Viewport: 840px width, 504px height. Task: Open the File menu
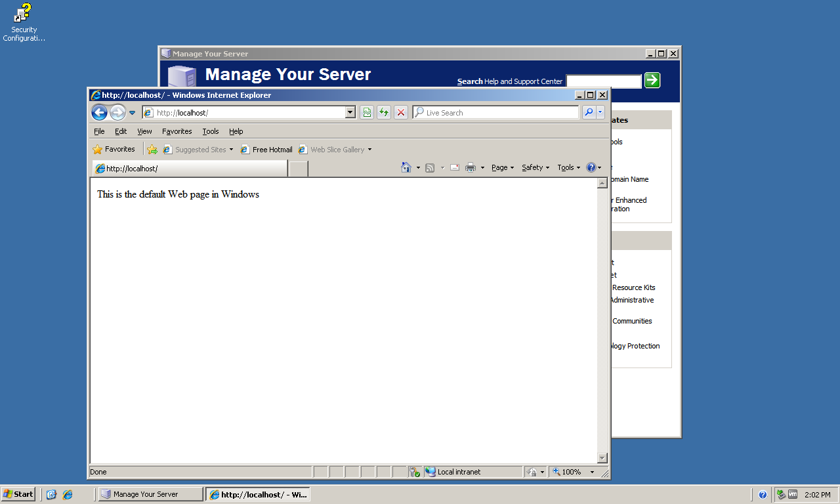tap(99, 131)
